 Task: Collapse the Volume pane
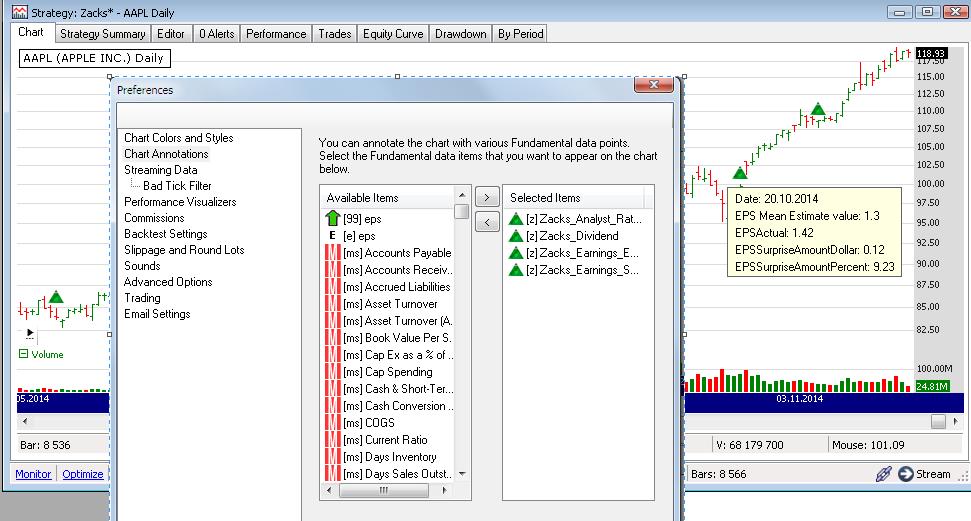(x=24, y=354)
